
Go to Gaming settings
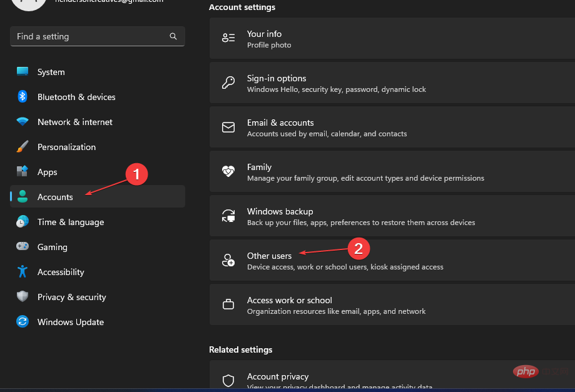tap(98, 246)
